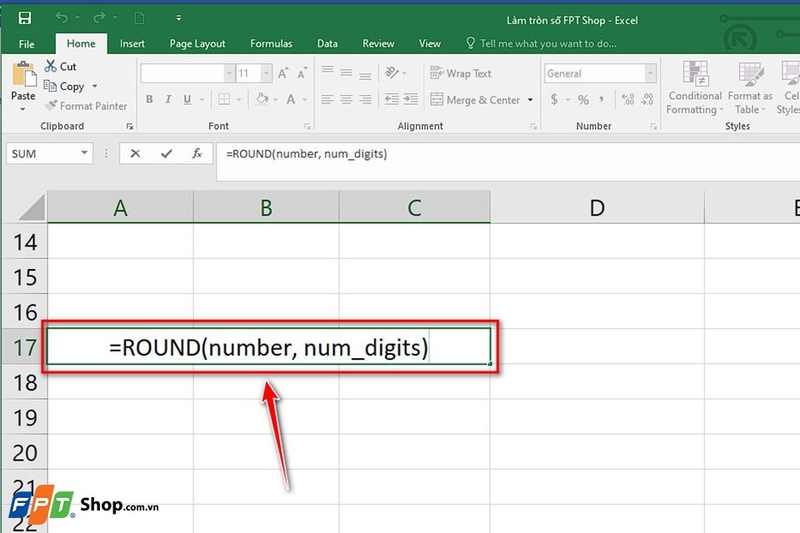Expand the Paste options arrow
This screenshot has width=800, height=533.
(22, 109)
